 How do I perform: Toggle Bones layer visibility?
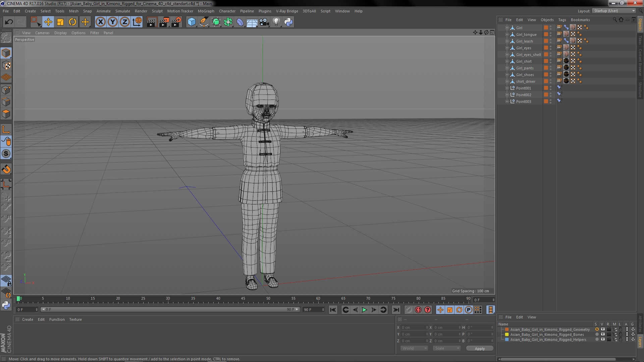[x=603, y=335]
